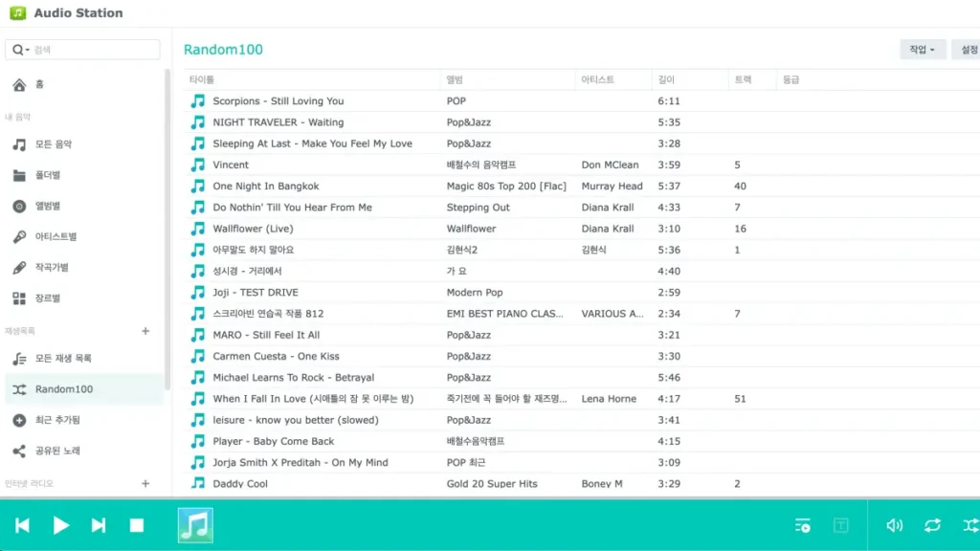Add an internet radio station with plus
Viewport: 980px width, 551px height.
coord(145,483)
